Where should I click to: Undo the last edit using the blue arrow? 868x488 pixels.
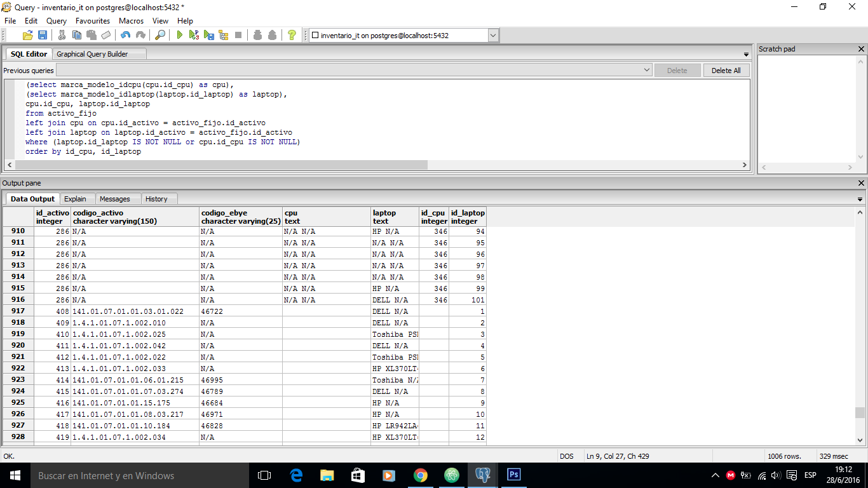click(x=125, y=35)
